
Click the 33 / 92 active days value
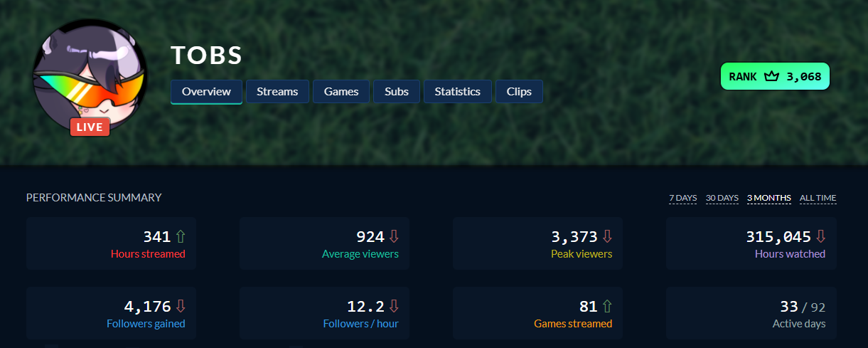pos(803,307)
